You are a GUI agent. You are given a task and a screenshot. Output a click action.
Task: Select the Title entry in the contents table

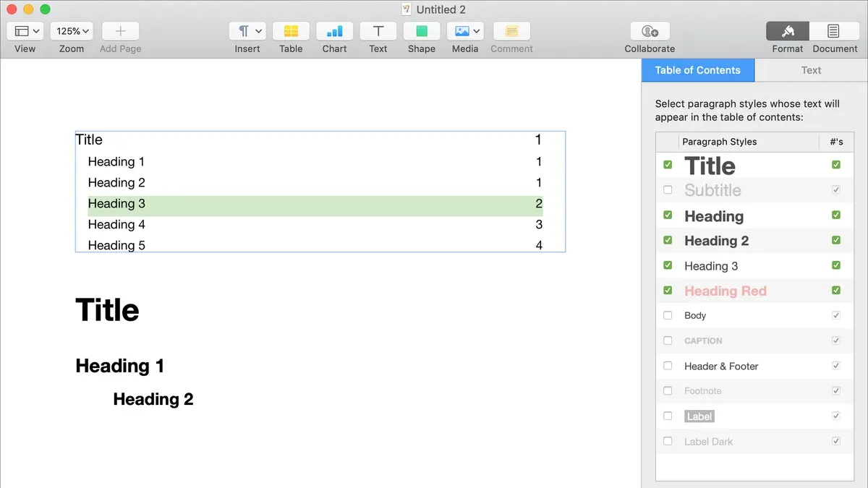coord(309,140)
